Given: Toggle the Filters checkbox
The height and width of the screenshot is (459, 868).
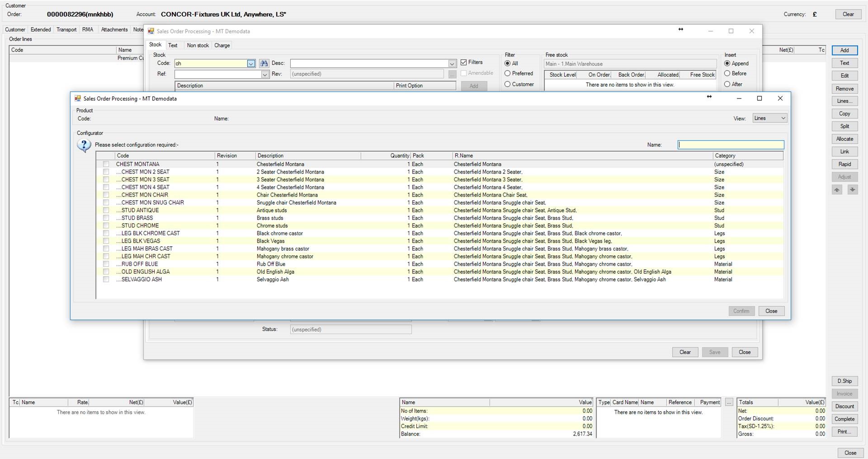Looking at the screenshot, I should (x=463, y=62).
